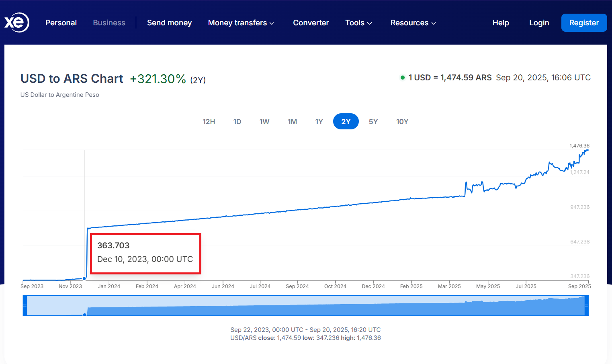This screenshot has width=612, height=364.
Task: Click the Xe logo icon
Action: click(x=16, y=22)
